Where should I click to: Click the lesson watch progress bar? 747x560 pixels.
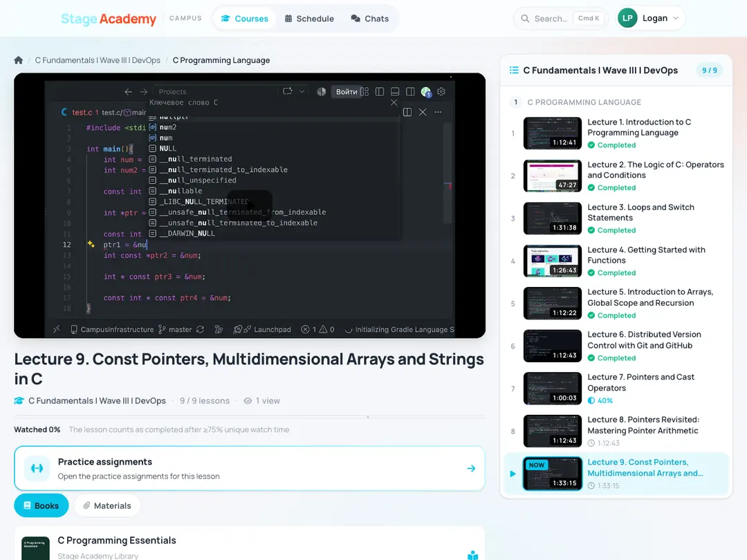point(250,417)
